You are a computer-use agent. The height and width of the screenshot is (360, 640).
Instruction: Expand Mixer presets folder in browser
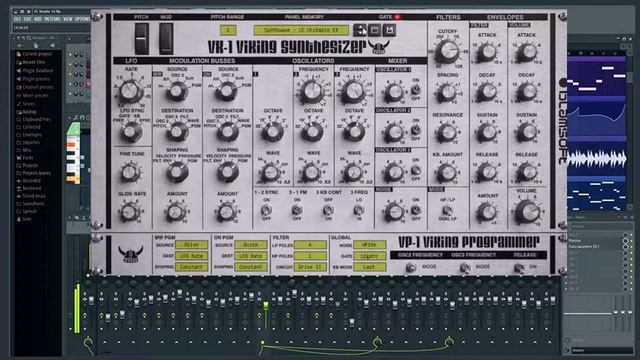tap(32, 95)
